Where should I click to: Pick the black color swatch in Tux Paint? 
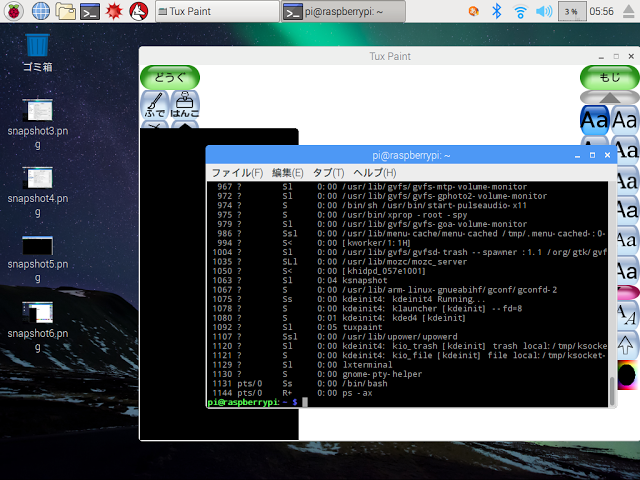627,375
